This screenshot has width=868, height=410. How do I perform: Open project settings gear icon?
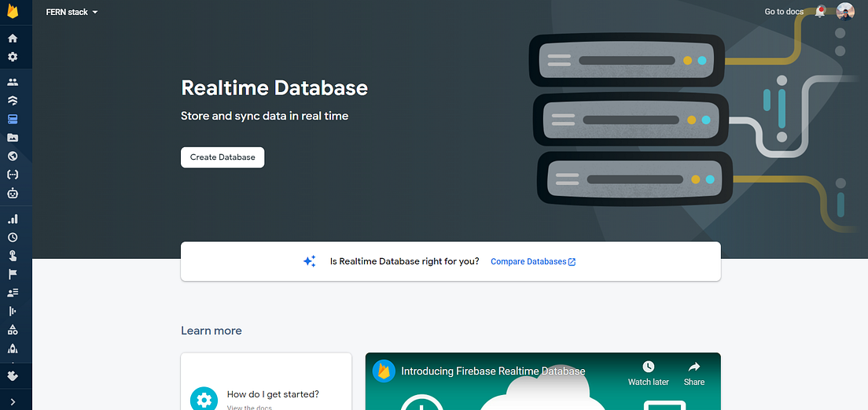tap(12, 57)
